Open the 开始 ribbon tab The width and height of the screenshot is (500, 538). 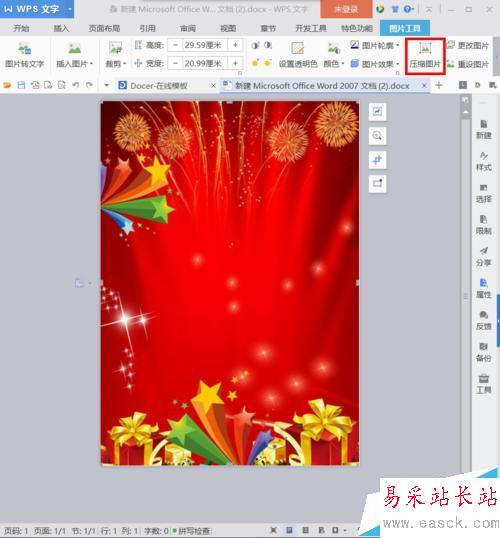21,28
